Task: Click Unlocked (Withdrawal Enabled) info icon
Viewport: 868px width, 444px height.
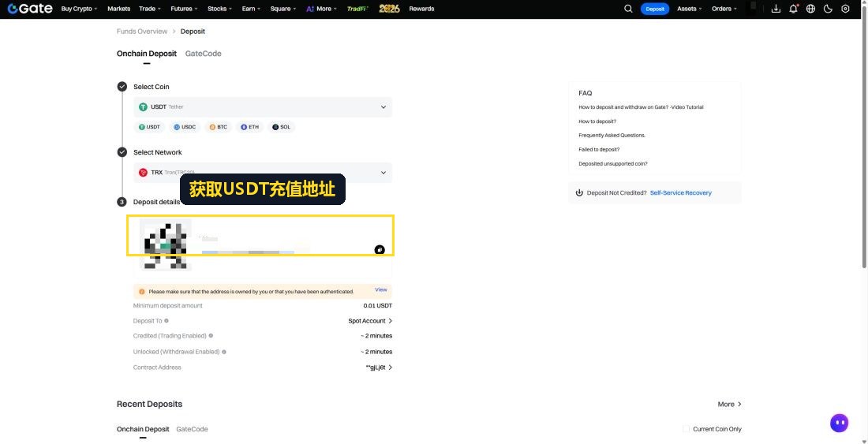Action: point(223,352)
